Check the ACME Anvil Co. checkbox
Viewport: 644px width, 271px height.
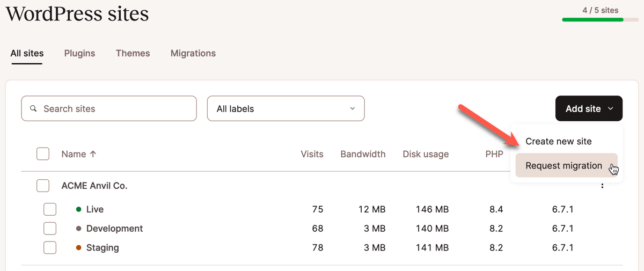[x=43, y=186]
